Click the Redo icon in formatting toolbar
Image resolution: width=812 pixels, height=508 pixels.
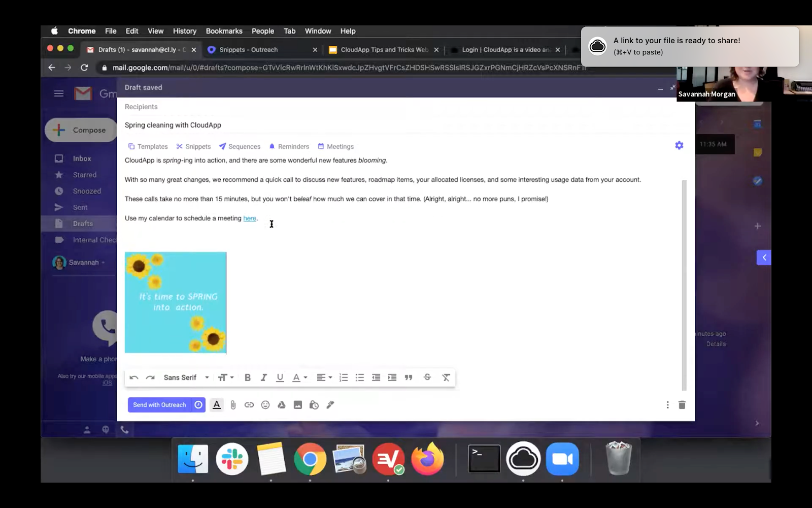pyautogui.click(x=150, y=377)
